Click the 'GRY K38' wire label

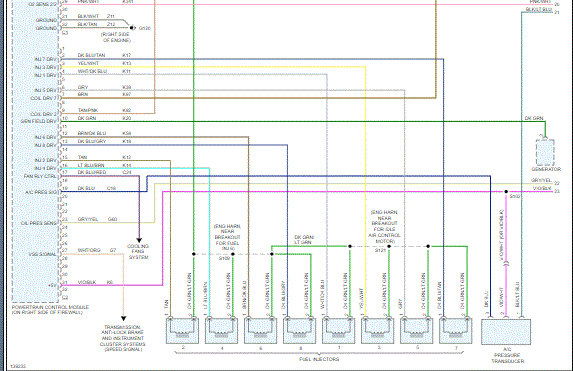click(104, 87)
